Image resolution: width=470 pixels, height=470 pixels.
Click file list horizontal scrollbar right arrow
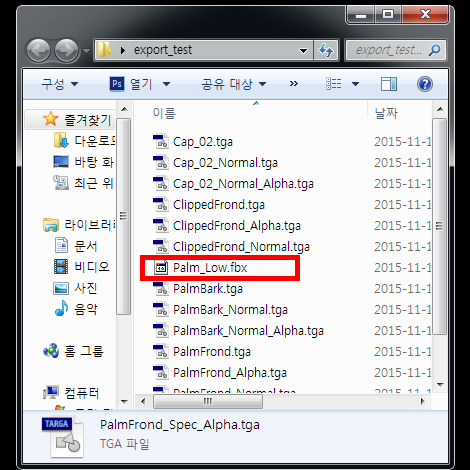pos(423,401)
